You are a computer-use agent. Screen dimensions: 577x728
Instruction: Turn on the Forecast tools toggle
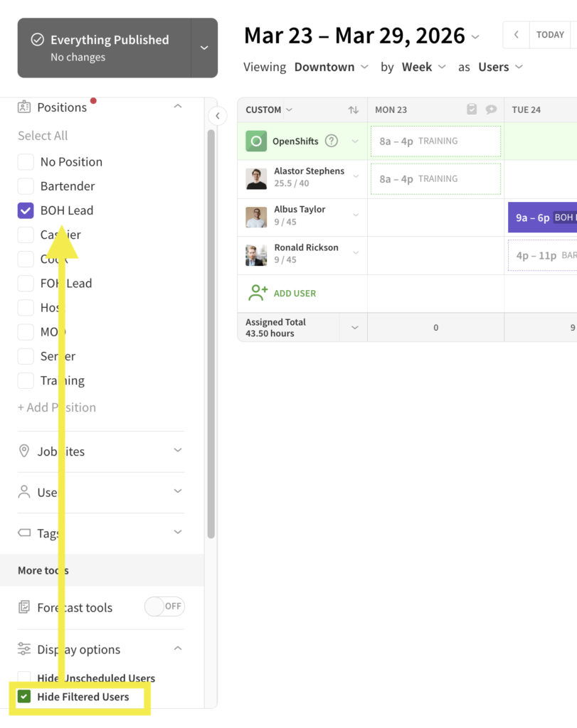tap(164, 606)
